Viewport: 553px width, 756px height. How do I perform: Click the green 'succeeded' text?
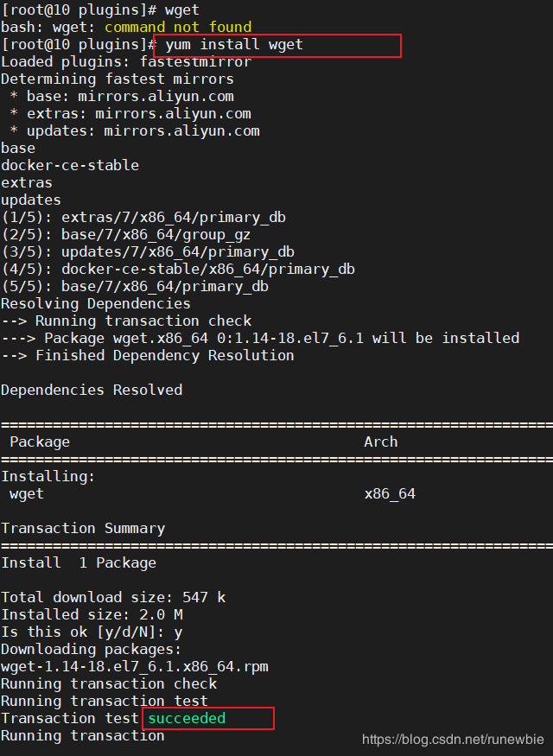click(187, 718)
